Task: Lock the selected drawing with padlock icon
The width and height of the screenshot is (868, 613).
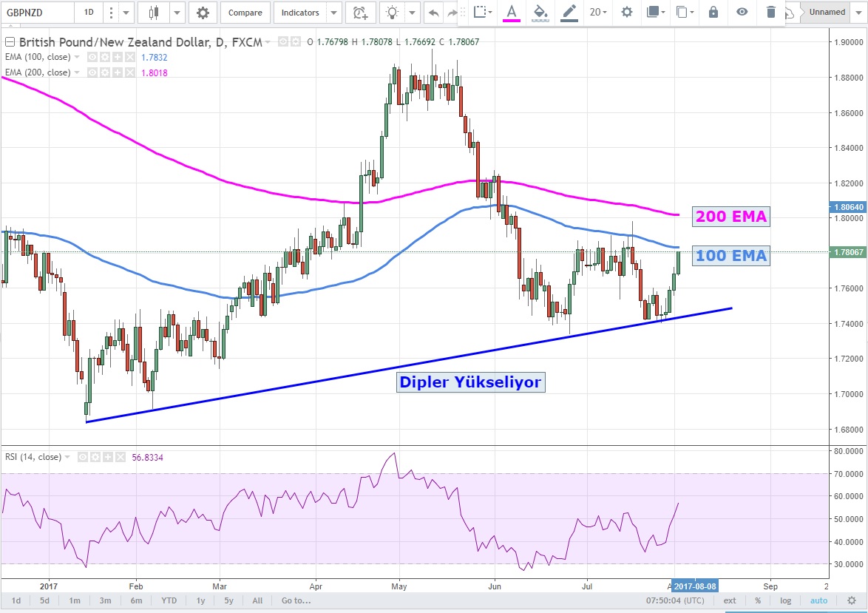Action: [713, 12]
